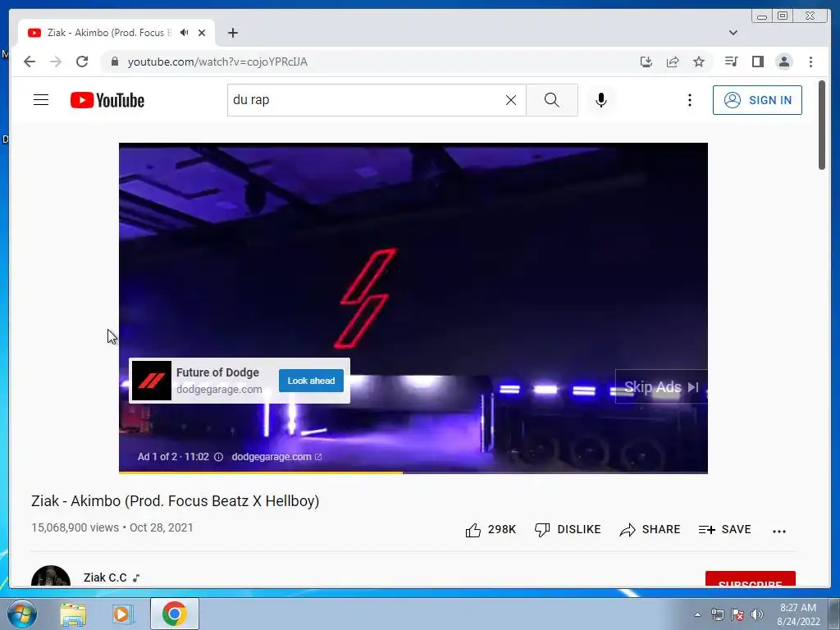Image resolution: width=840 pixels, height=630 pixels.
Task: Click the Skip Ads button
Action: coord(661,387)
